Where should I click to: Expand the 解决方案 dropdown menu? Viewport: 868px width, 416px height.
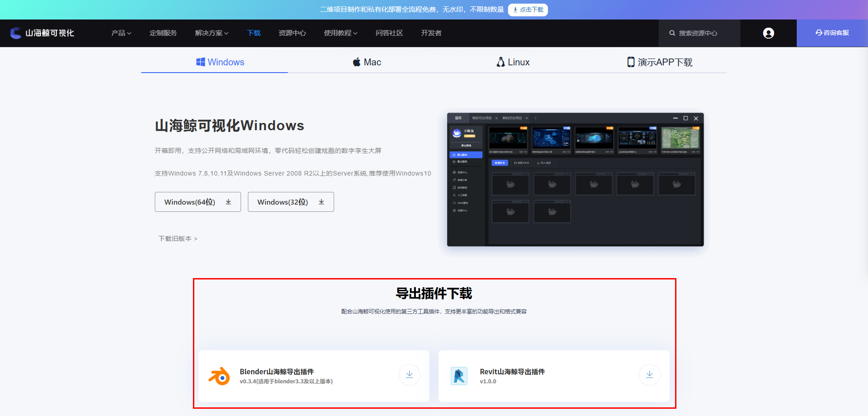pyautogui.click(x=212, y=33)
